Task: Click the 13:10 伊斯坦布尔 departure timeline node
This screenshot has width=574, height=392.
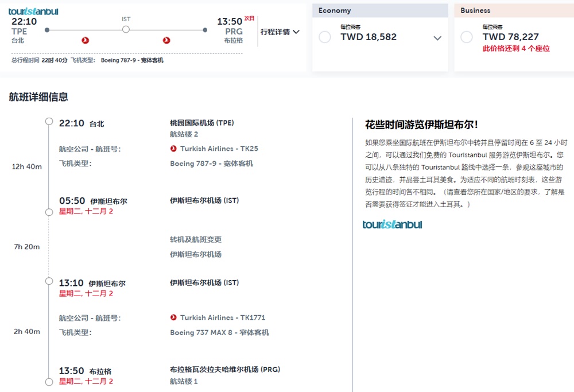Action: [x=49, y=281]
